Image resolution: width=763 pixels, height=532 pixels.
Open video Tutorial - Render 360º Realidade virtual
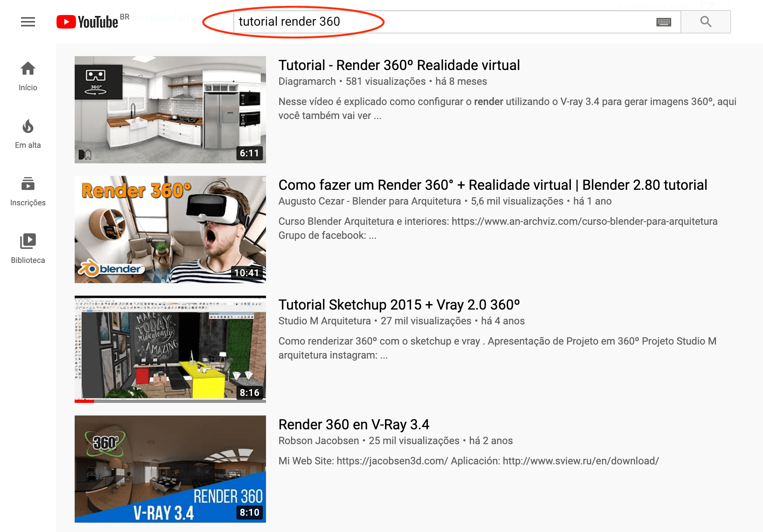(x=399, y=65)
